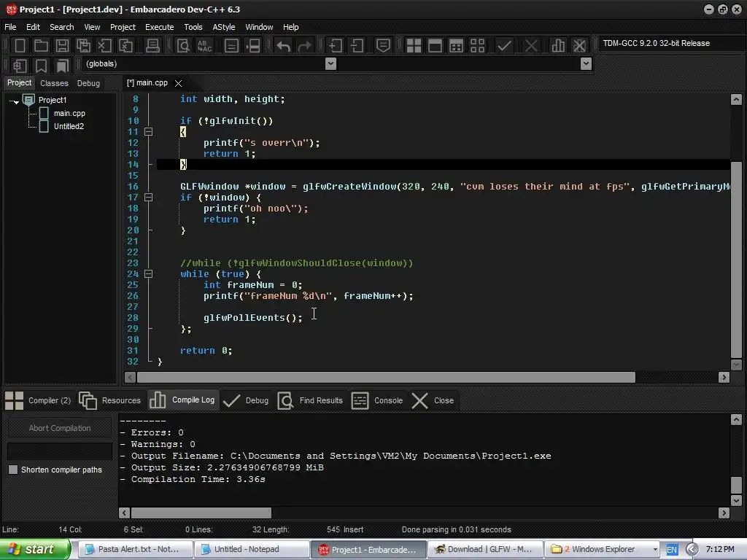747x560 pixels.
Task: Click the Compile and Run toolbar icon
Action: pos(456,46)
